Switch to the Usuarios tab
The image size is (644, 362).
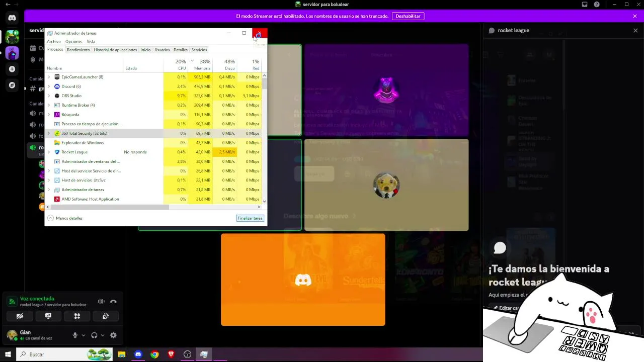pos(162,50)
